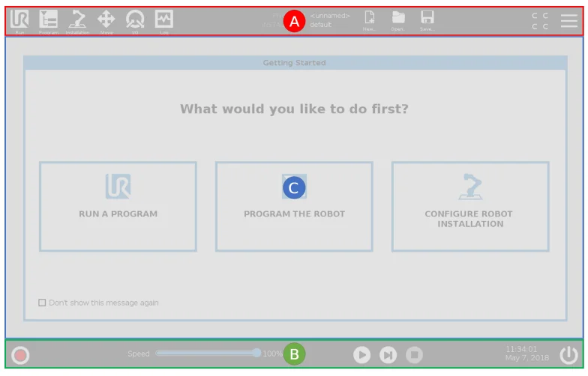Open the Run tab icon

[20, 20]
